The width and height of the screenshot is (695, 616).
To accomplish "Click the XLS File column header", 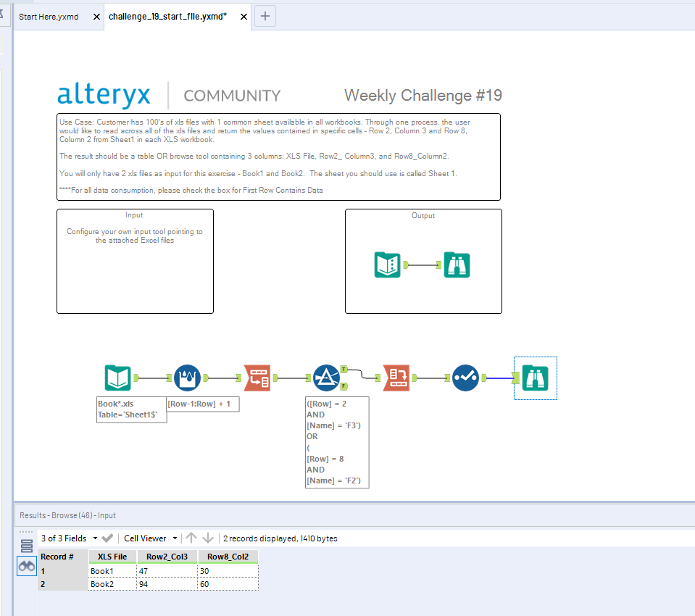I will pos(112,557).
